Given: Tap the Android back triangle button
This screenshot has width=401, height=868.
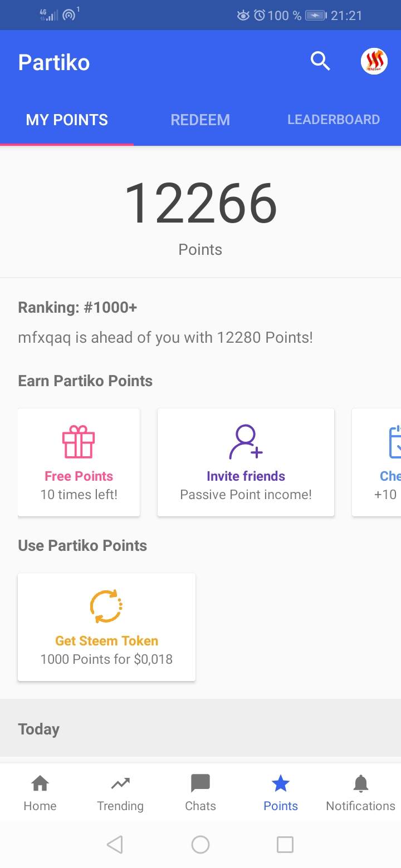Looking at the screenshot, I should pyautogui.click(x=115, y=845).
